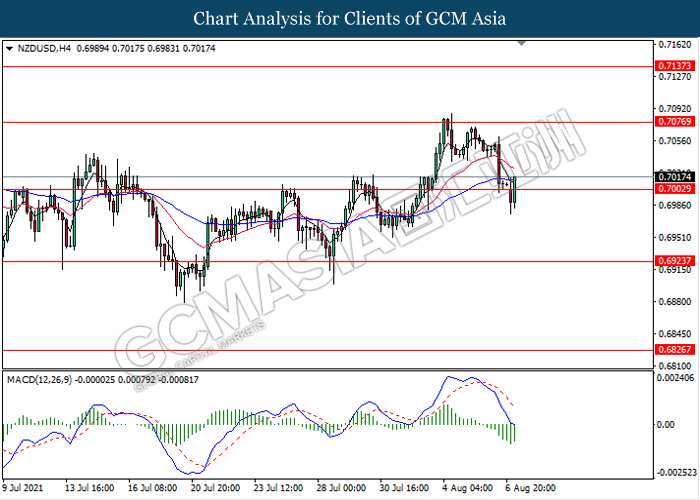Click the 20 Jul 20:00 time label

[215, 488]
